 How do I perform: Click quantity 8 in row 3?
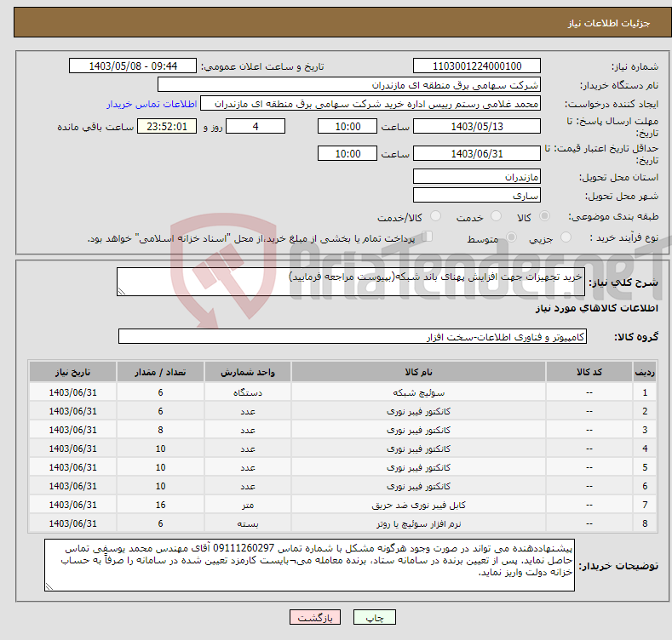(x=160, y=430)
